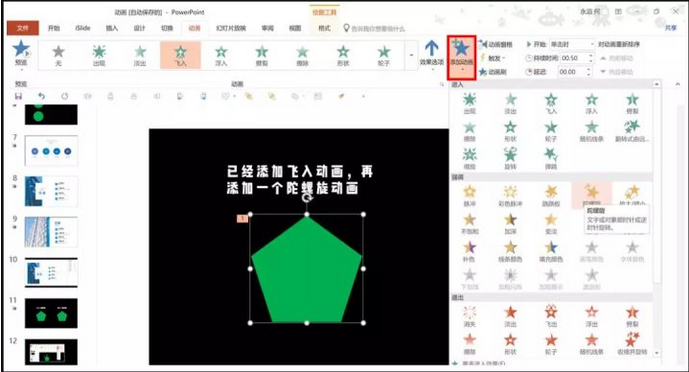Select Appear (出现) in the ribbon animation gallery
689x372 pixels.
[x=99, y=55]
